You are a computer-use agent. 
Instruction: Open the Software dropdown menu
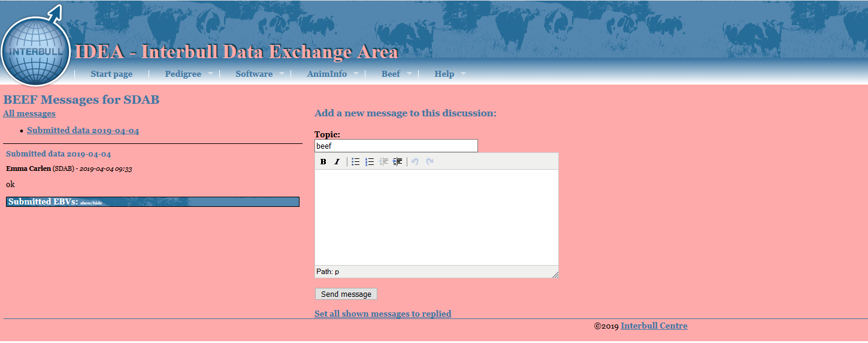[x=254, y=74]
